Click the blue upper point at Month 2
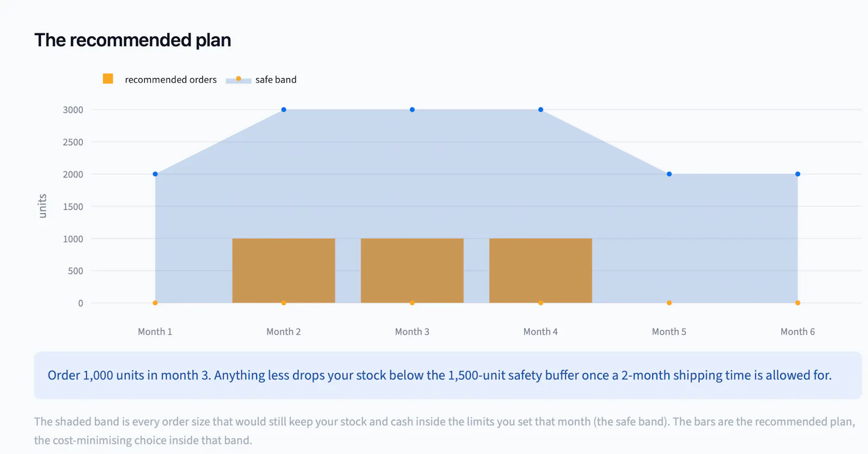 (284, 110)
